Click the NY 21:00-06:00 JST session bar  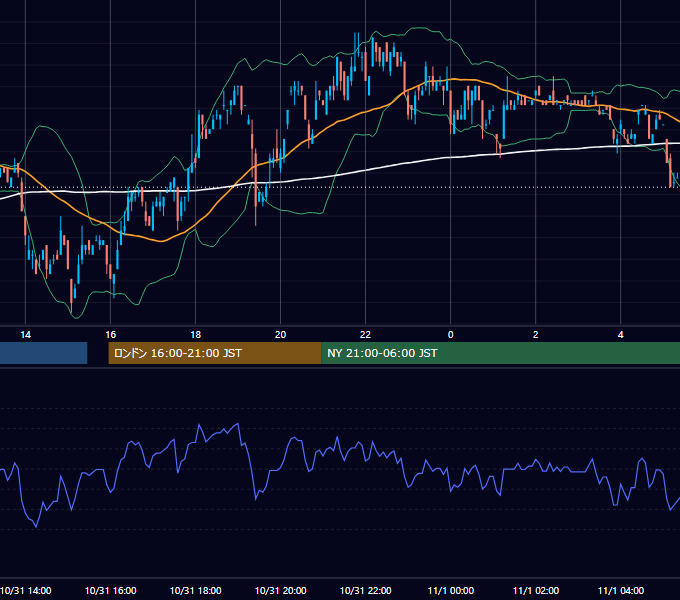tap(500, 353)
